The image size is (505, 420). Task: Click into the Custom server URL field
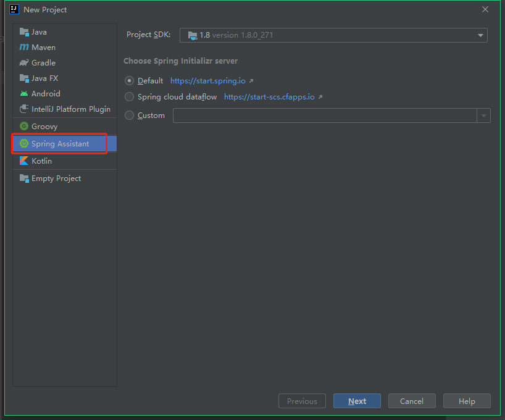tap(325, 115)
